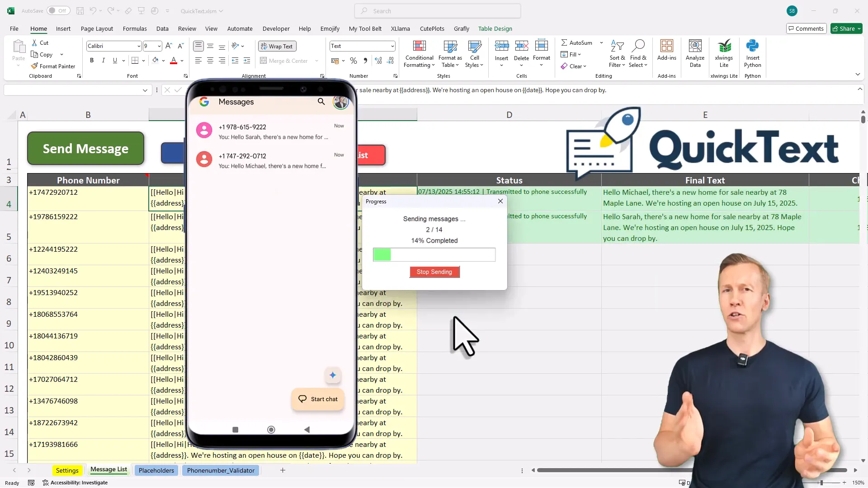Pick the font color swatch
The height and width of the screenshot is (488, 868).
[174, 60]
